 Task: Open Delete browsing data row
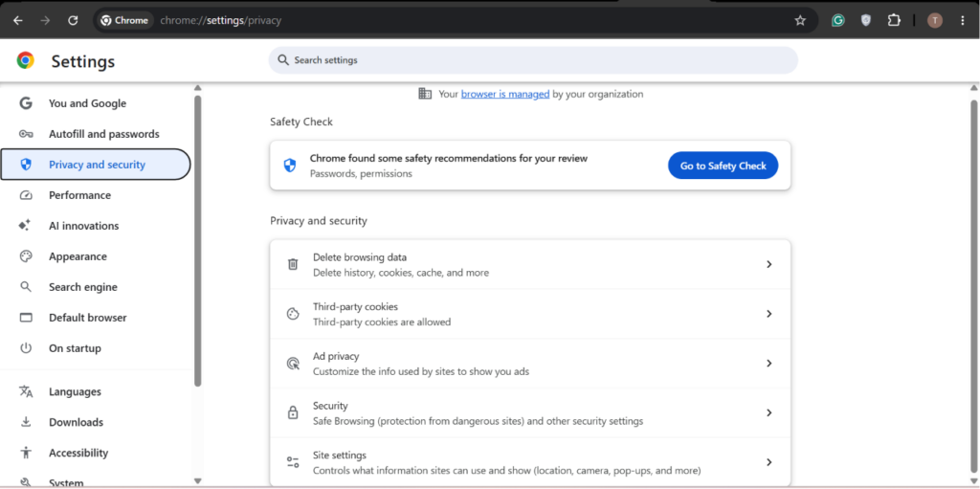[530, 264]
